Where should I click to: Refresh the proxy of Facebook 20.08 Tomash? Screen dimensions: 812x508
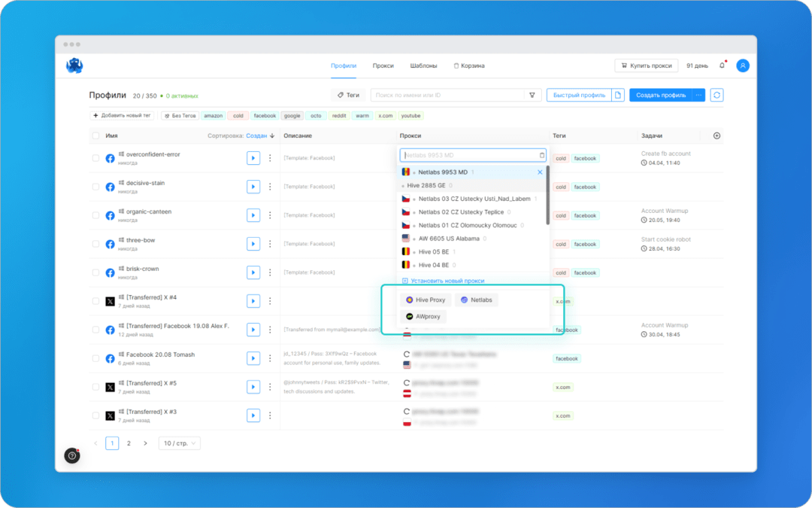[407, 354]
